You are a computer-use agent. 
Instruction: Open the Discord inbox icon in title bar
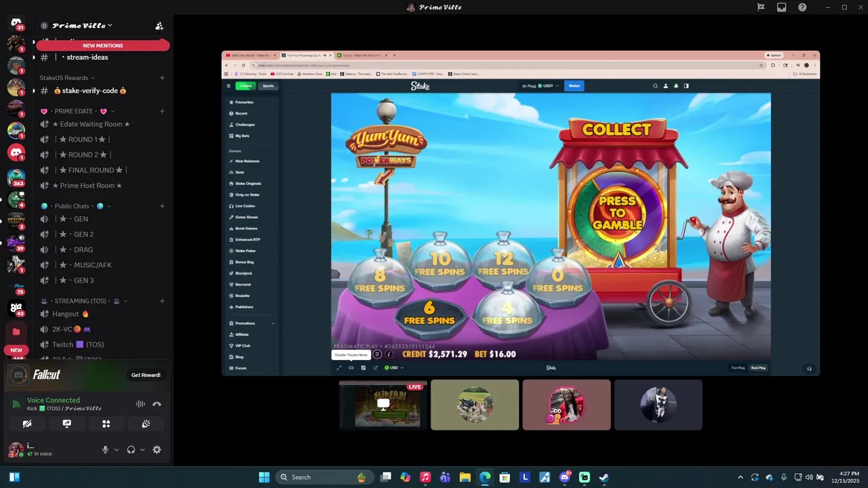click(781, 7)
